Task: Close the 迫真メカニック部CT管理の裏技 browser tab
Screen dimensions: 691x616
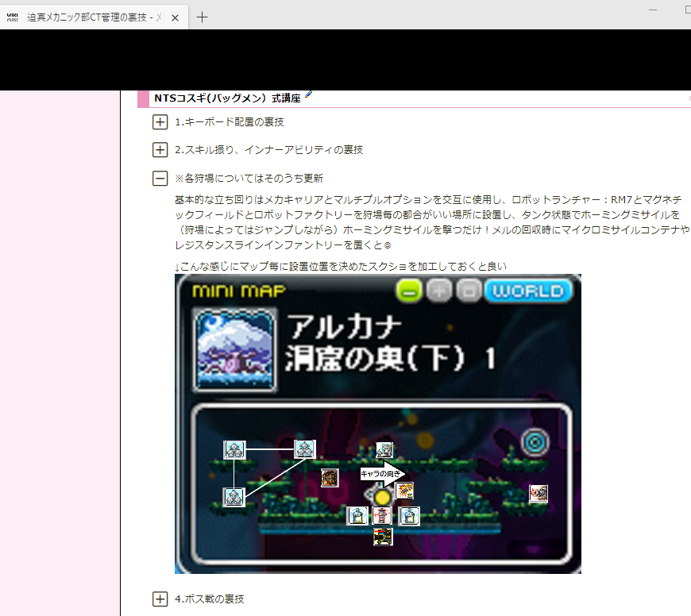Action: tap(175, 17)
